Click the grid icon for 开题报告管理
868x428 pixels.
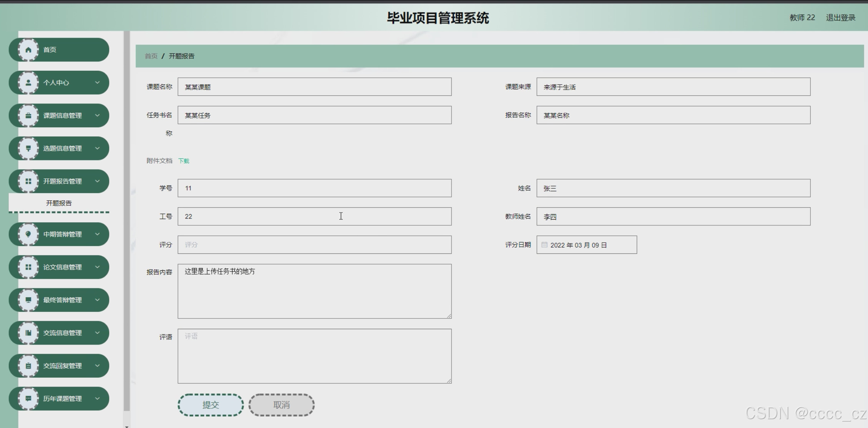(x=28, y=181)
